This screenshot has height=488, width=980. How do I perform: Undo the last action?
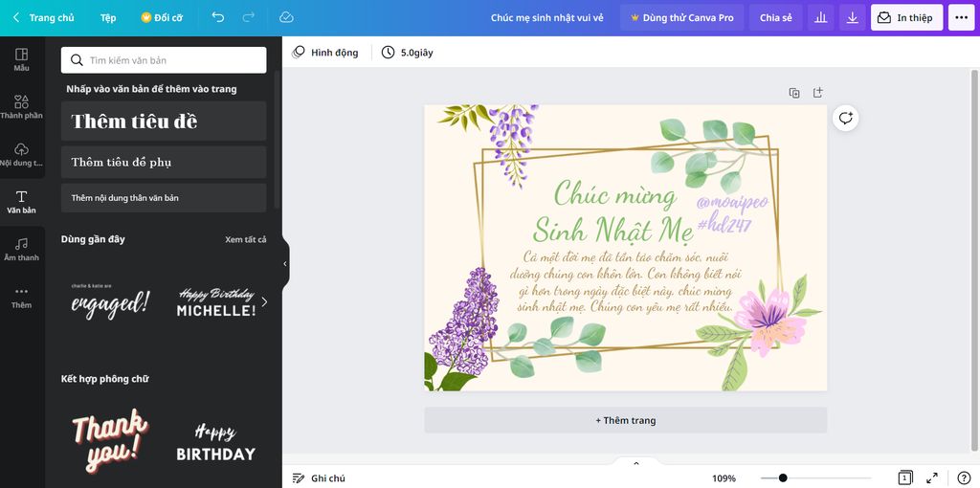[x=217, y=17]
